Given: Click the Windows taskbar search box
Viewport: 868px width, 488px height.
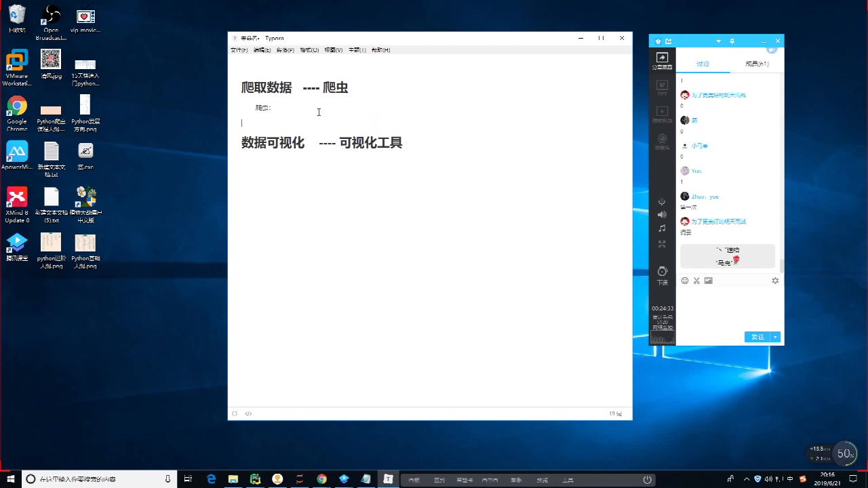Looking at the screenshot, I should [88, 479].
